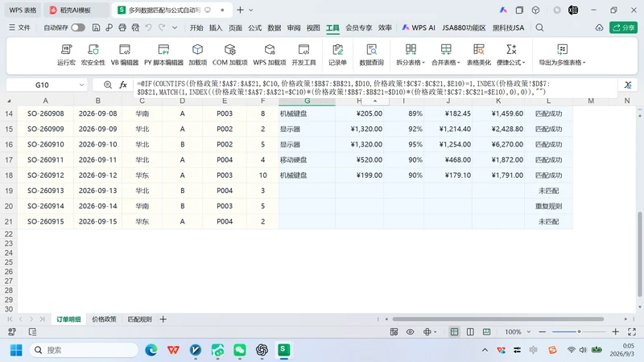The width and height of the screenshot is (644, 362).
Task: Click the fullscreen icon in status bar
Action: [x=632, y=331]
